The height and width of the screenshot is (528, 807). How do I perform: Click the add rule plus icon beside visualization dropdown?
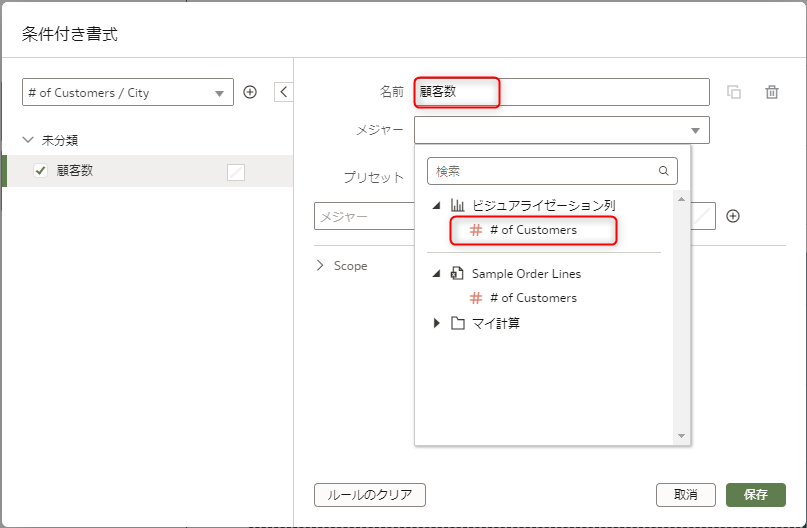pyautogui.click(x=250, y=92)
